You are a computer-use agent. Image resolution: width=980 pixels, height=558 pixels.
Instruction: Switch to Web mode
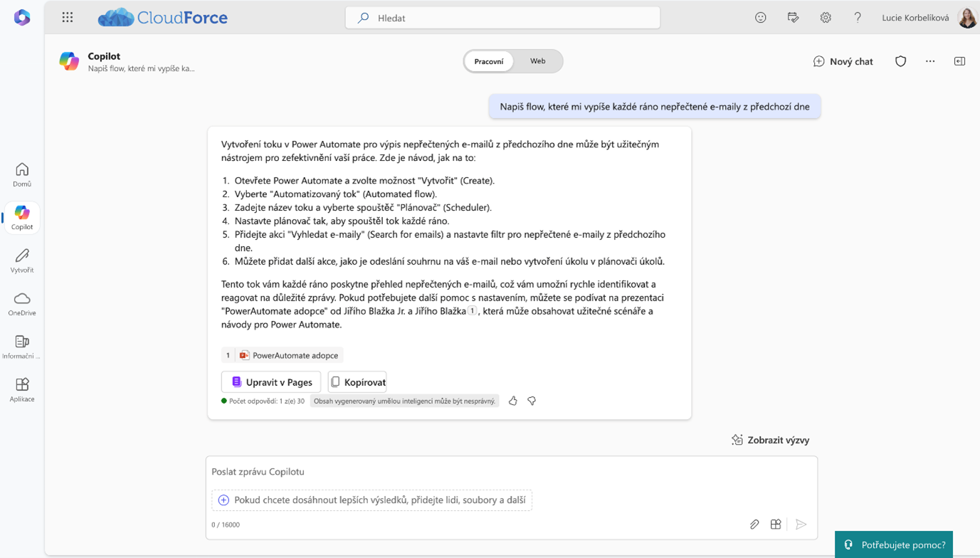[538, 61]
